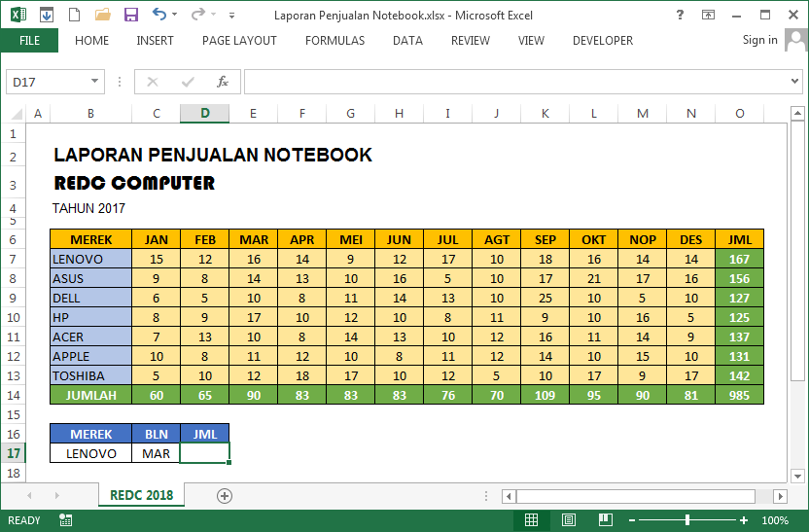The image size is (809, 532).
Task: Switch to the FORMULAS tab
Action: coord(334,40)
